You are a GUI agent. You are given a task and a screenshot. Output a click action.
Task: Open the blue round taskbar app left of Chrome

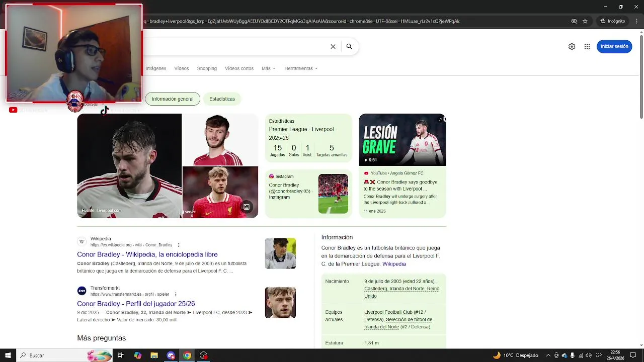(171, 355)
